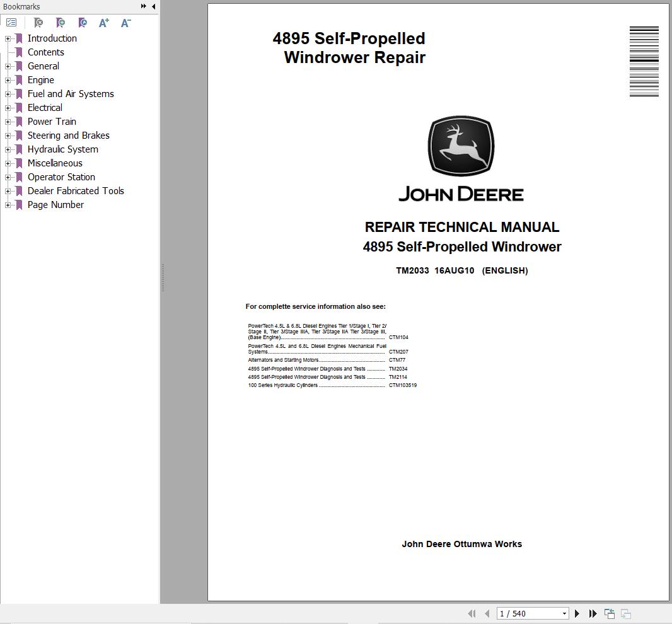Select the Page Number bookmark
The height and width of the screenshot is (624, 672).
pos(55,205)
